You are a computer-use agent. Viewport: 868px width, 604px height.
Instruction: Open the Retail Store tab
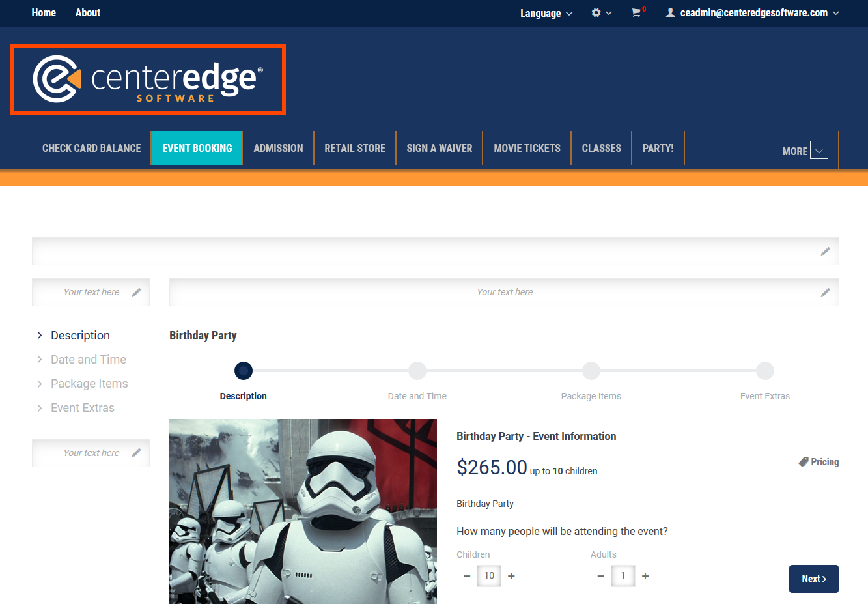[355, 149]
